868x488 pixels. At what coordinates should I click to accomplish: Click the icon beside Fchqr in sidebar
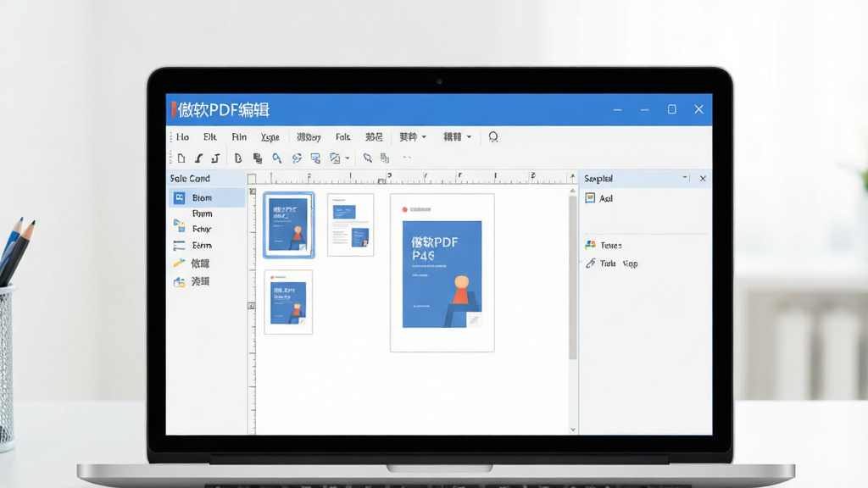pyautogui.click(x=179, y=225)
